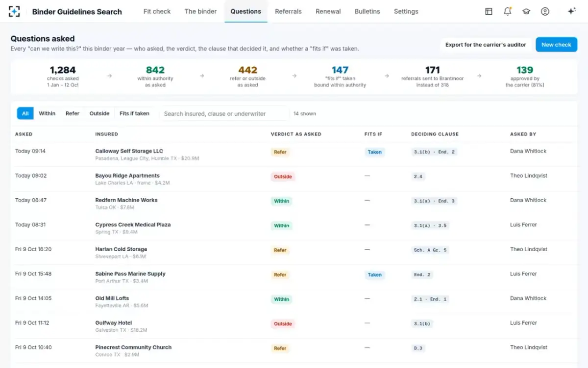This screenshot has height=368, width=588.
Task: Click the 139 approved by the carrier stat
Action: click(525, 76)
